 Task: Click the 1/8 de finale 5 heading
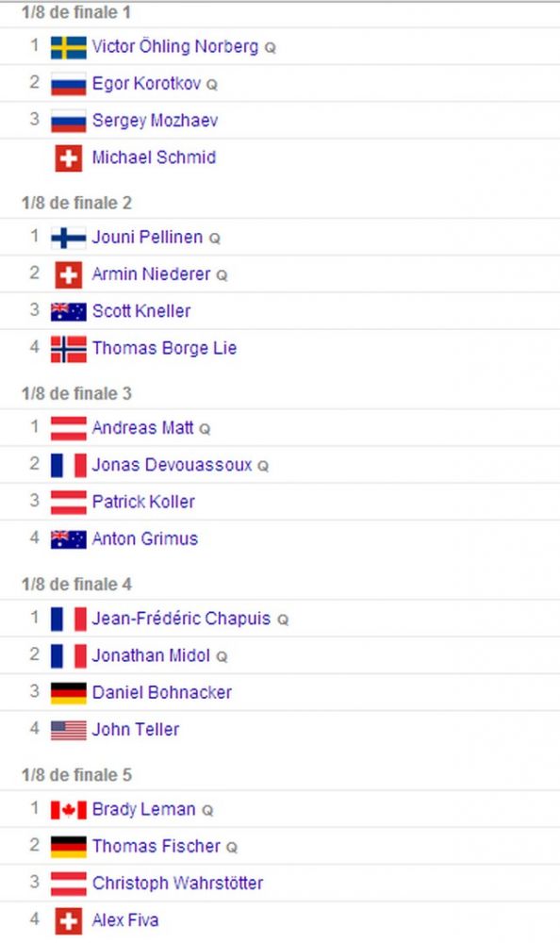pos(76,775)
